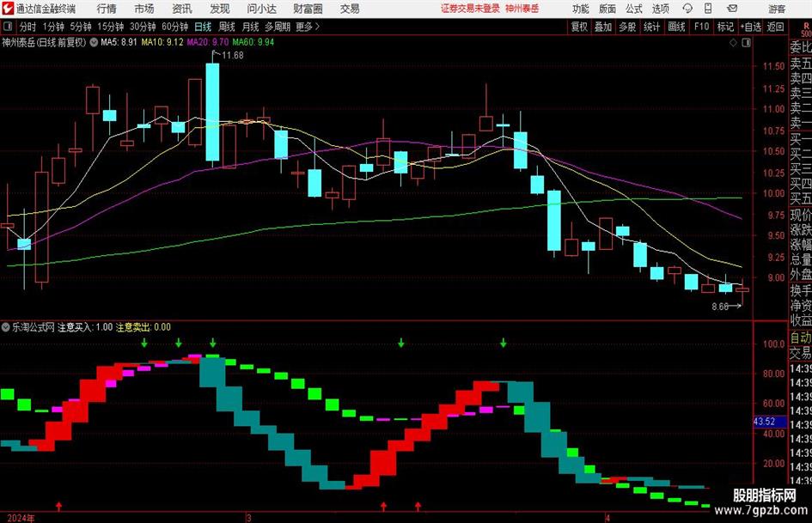The height and width of the screenshot is (523, 812).
Task: Click round settings icon beside 神州泰岳 title
Action: point(94,42)
